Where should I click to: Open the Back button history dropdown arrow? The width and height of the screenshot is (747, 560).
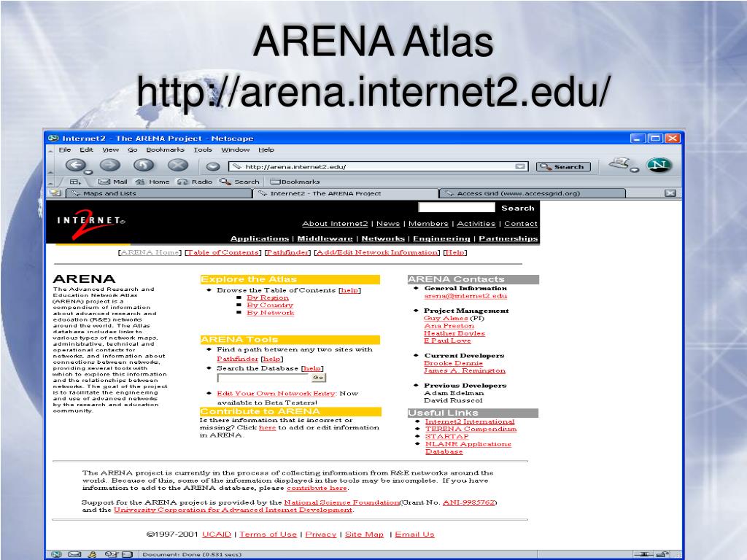88,172
